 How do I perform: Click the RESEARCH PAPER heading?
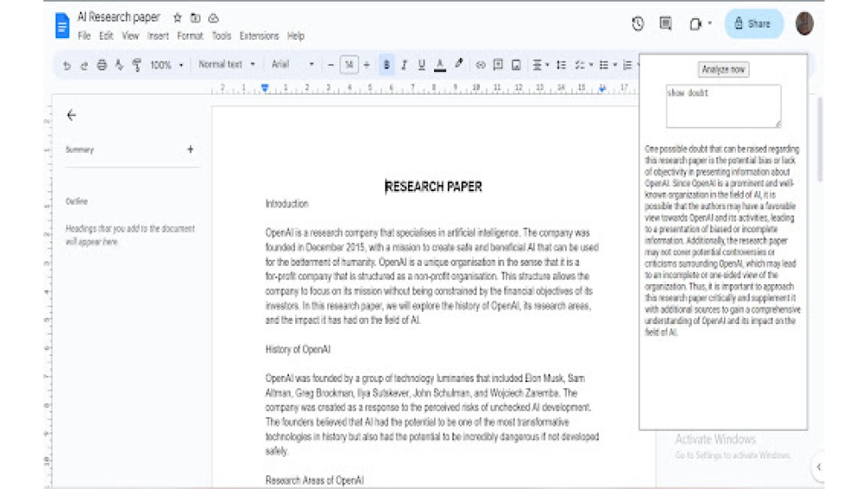(433, 187)
